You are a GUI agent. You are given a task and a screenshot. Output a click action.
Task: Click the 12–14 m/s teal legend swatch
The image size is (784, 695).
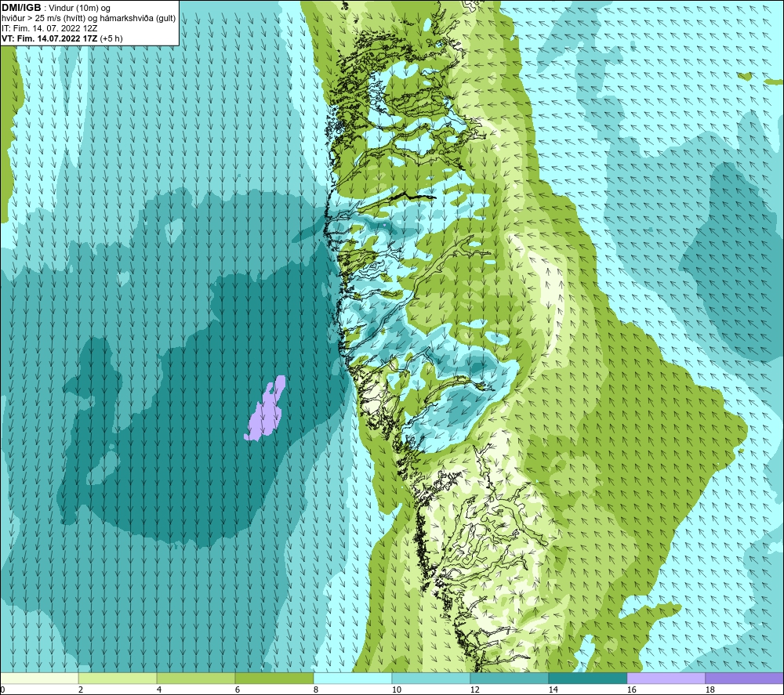(x=510, y=678)
